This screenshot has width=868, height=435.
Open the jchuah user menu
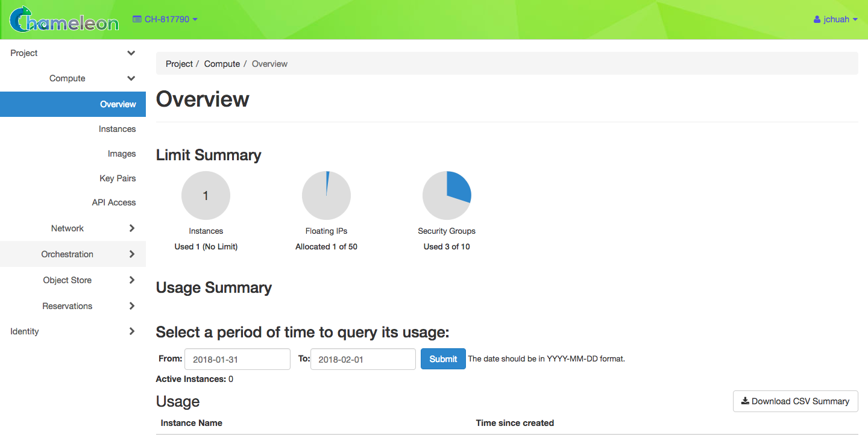click(835, 19)
